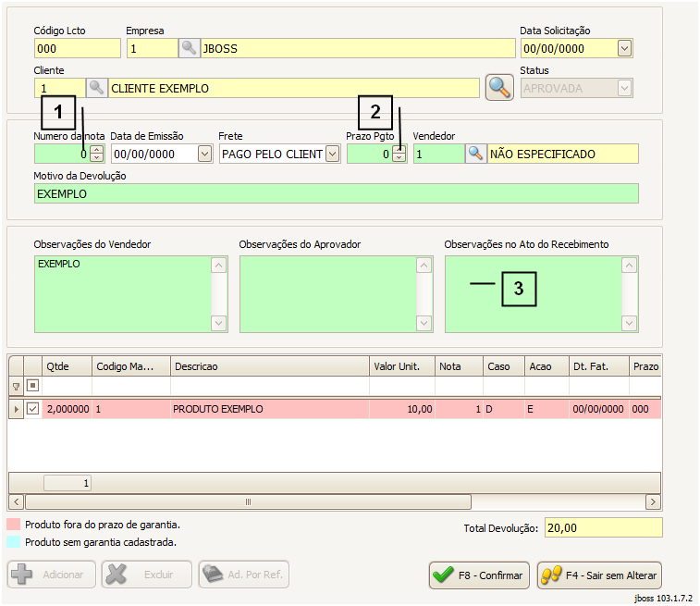Click the Valor Unit. column header

402,366
